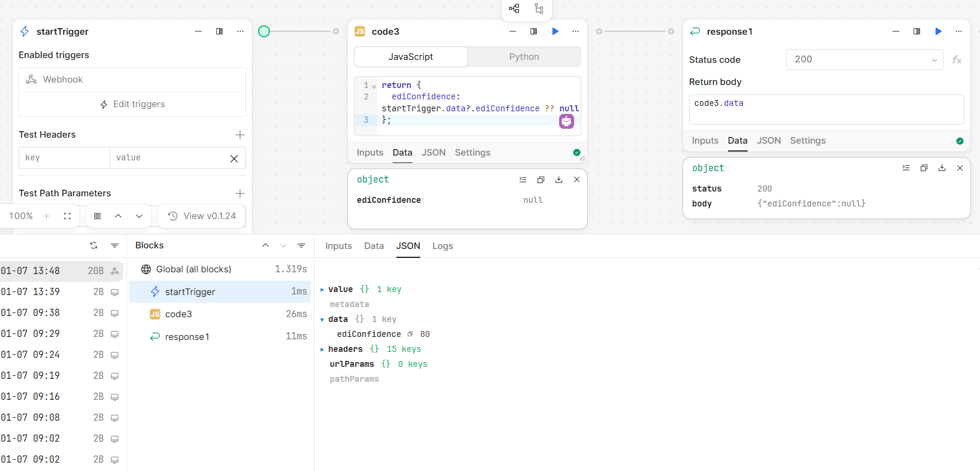The width and height of the screenshot is (980, 471).
Task: Select the code3 block in Blocks list
Action: 178,314
